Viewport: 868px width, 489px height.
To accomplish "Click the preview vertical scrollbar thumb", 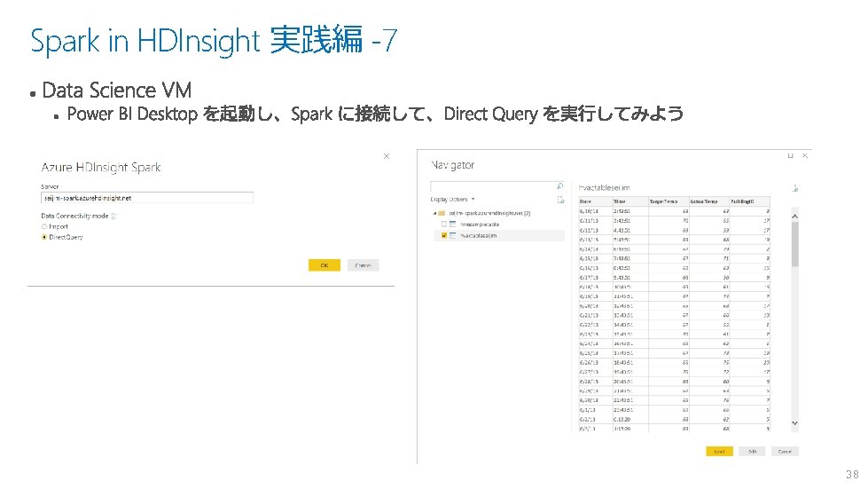I will pyautogui.click(x=795, y=244).
